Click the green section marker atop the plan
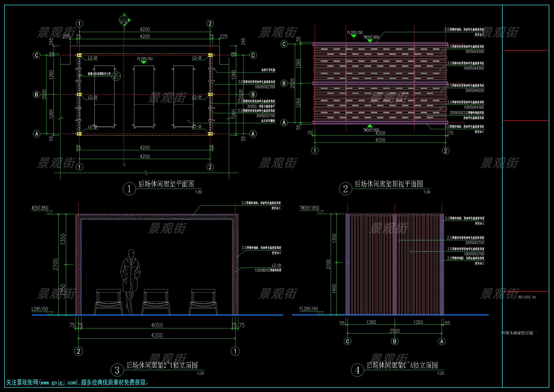 pyautogui.click(x=124, y=21)
